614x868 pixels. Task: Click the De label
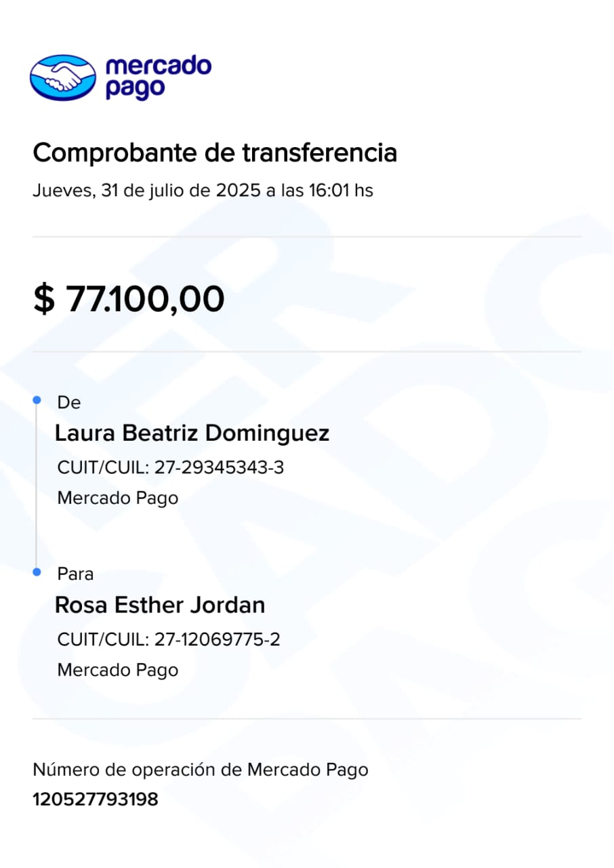[x=69, y=403]
